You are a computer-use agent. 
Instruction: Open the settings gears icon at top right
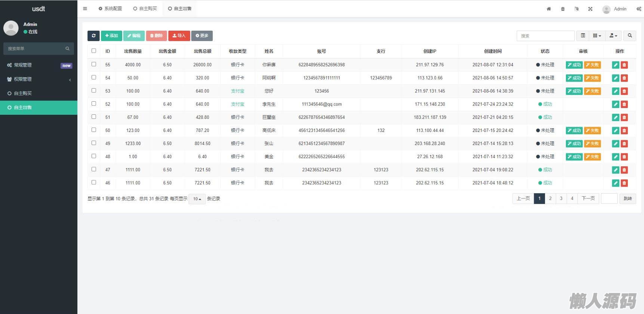click(x=638, y=9)
